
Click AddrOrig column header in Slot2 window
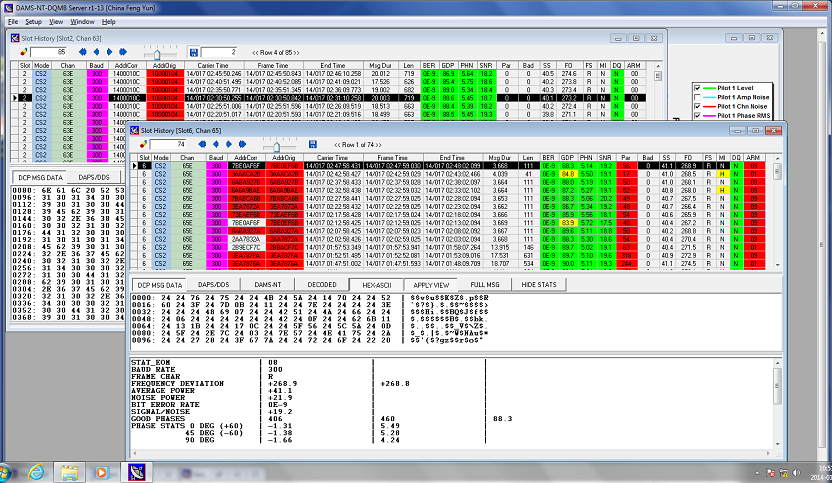click(x=164, y=65)
